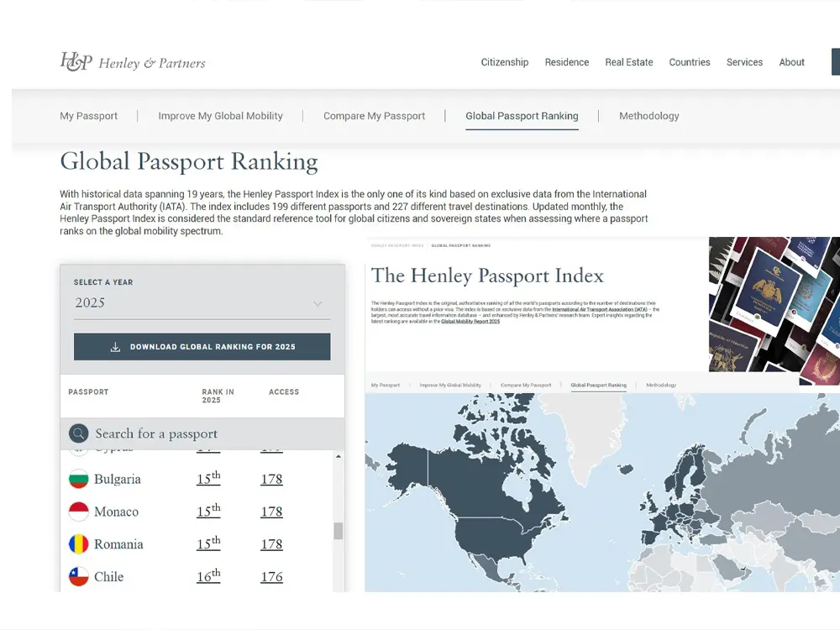Click the passports collage thumbnail image
The image size is (840, 630).
[774, 311]
